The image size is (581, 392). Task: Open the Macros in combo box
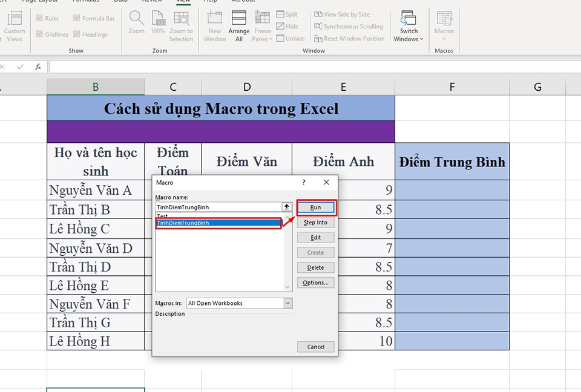pyautogui.click(x=240, y=303)
